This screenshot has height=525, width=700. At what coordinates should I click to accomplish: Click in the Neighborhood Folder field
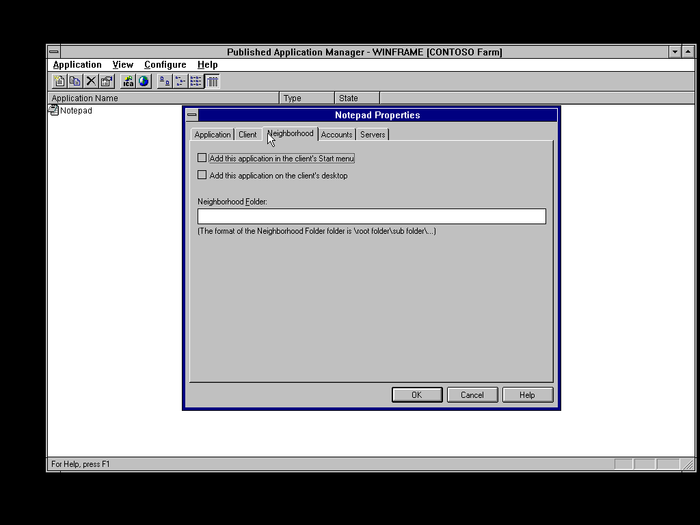(x=371, y=216)
